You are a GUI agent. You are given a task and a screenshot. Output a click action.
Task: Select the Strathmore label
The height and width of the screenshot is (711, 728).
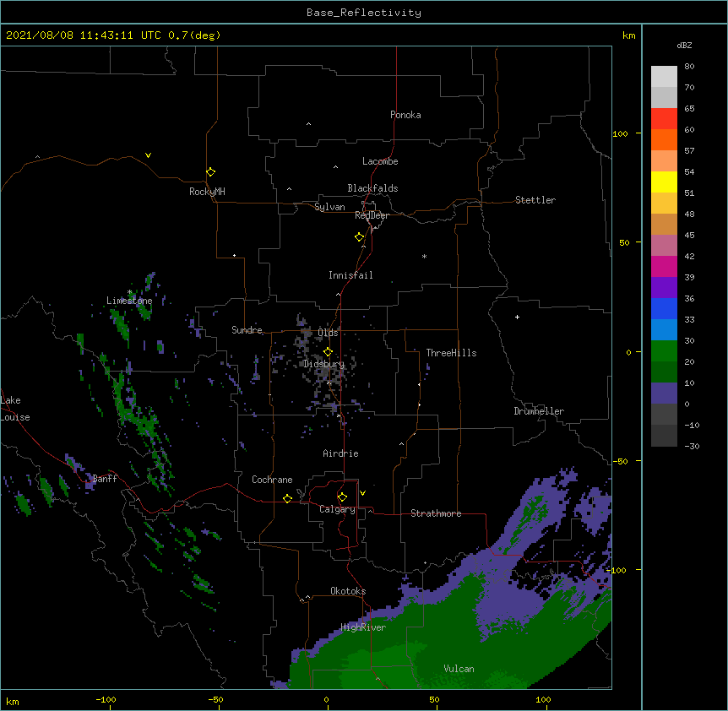click(x=436, y=513)
